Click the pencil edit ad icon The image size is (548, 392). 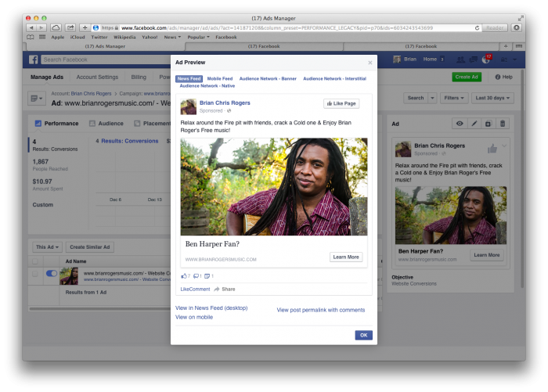(474, 124)
